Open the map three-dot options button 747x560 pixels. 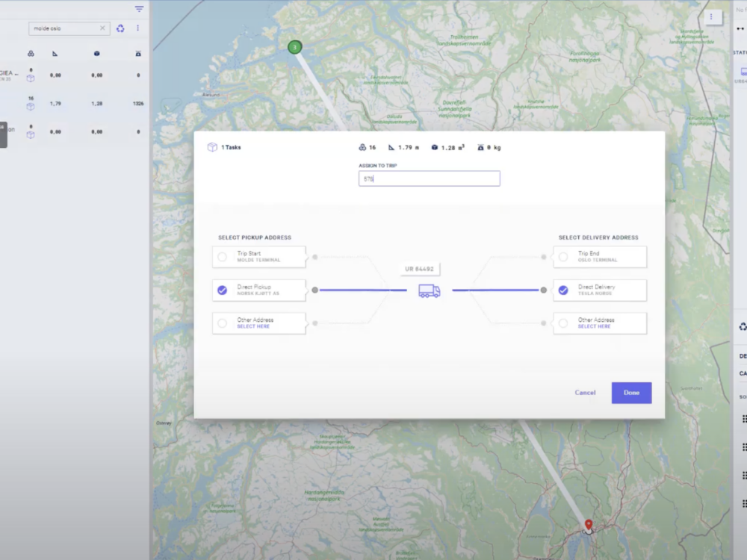[711, 17]
